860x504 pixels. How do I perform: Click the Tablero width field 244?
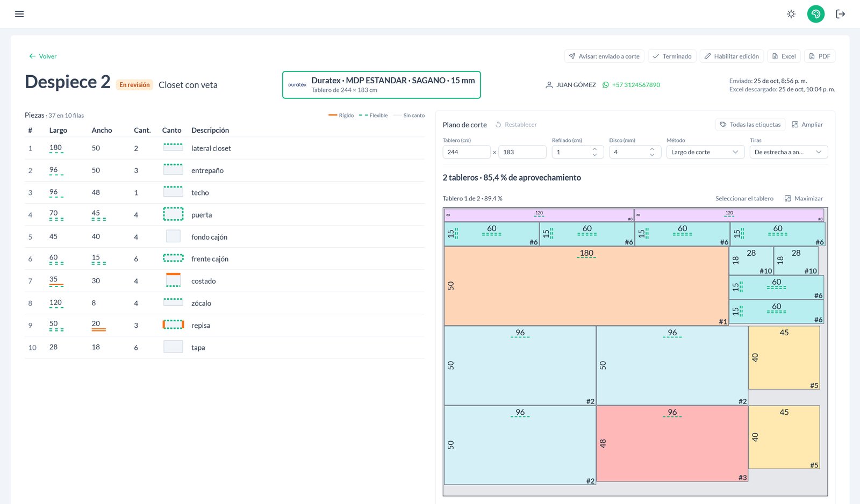coord(467,152)
